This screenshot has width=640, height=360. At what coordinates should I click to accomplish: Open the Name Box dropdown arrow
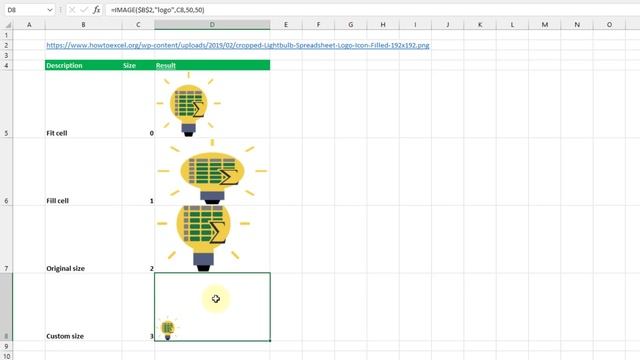coord(50,10)
